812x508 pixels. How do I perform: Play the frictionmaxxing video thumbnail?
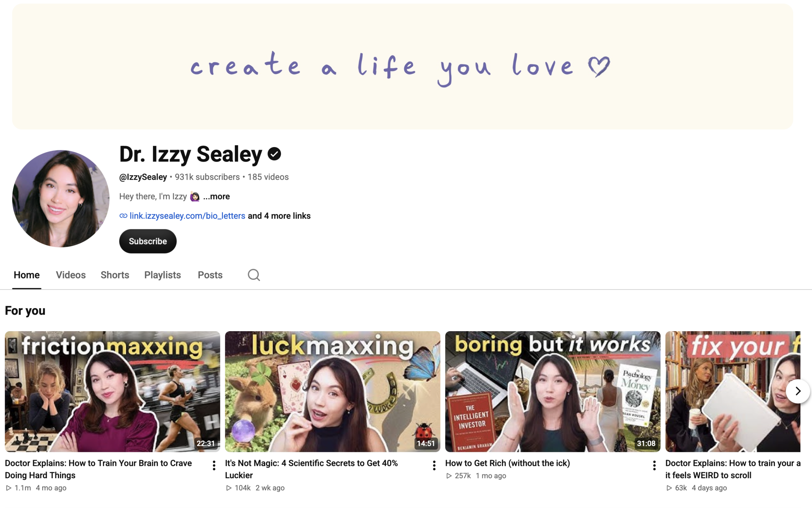pos(112,391)
